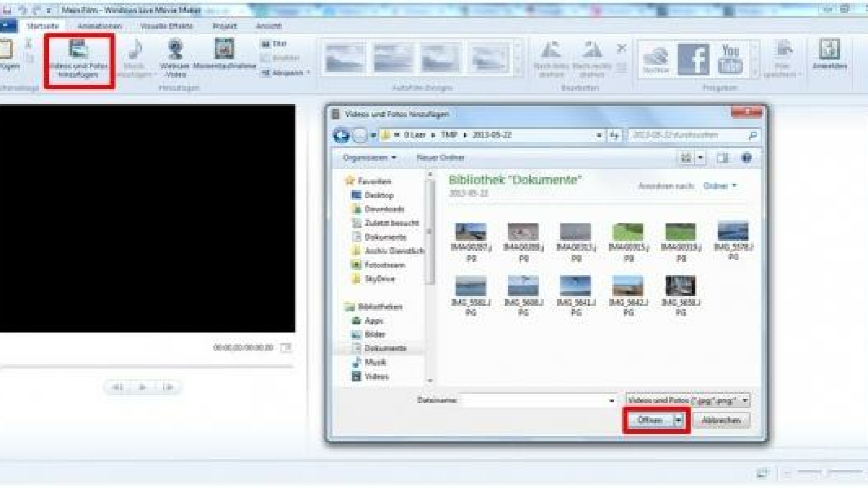Click the address bar refresh button
Image resolution: width=868 pixels, height=488 pixels.
[614, 135]
